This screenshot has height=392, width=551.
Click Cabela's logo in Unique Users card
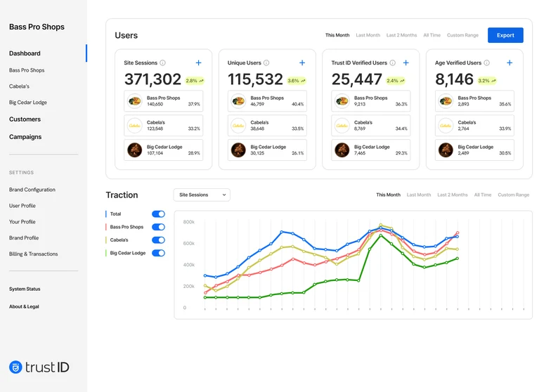point(238,125)
